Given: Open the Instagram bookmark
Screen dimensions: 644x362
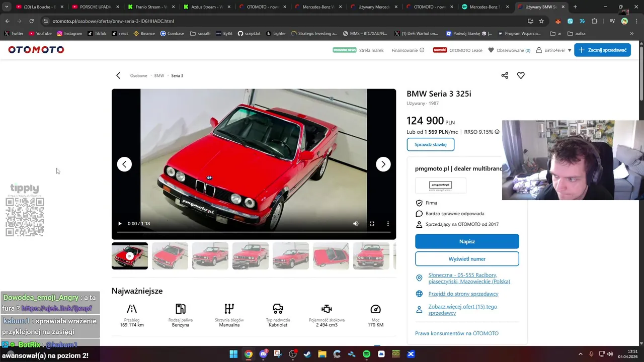Looking at the screenshot, I should pyautogui.click(x=69, y=34).
